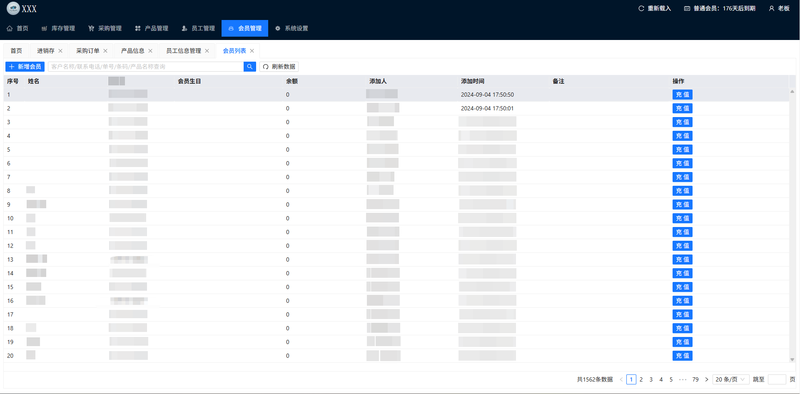This screenshot has width=800, height=394.
Task: Click the 共1562条数据 total count text
Action: coord(595,379)
